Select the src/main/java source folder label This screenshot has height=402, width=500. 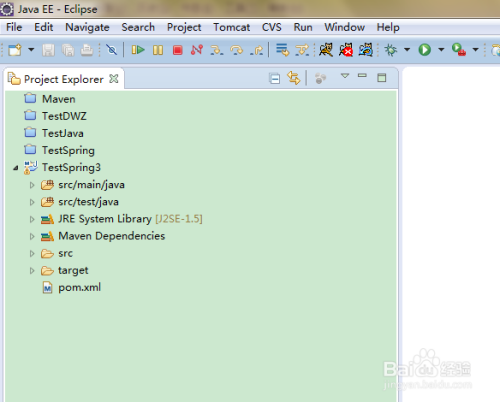[91, 185]
